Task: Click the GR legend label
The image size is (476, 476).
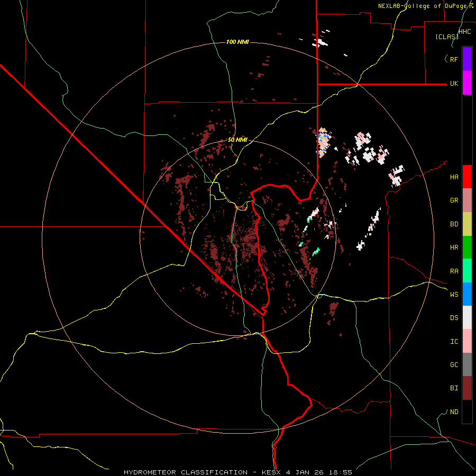Action: coord(454,200)
